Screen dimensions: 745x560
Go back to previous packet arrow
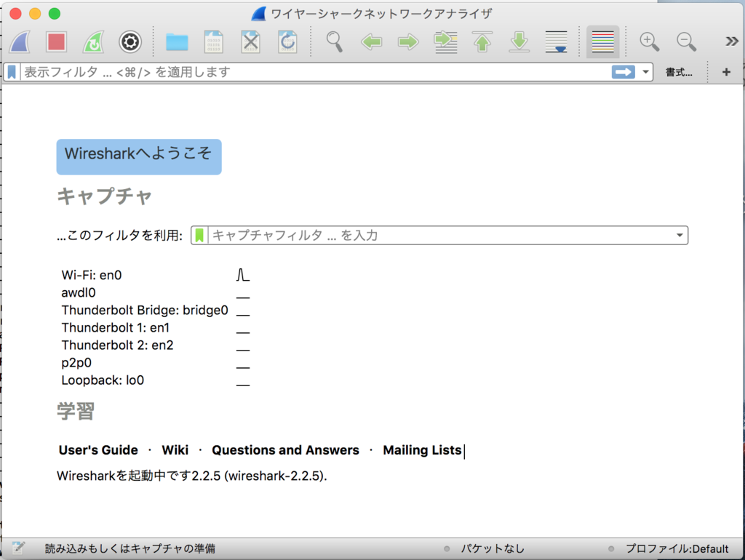(372, 42)
